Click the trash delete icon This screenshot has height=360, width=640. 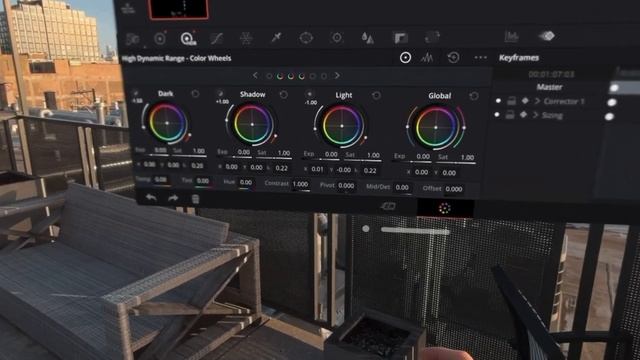[x=195, y=199]
